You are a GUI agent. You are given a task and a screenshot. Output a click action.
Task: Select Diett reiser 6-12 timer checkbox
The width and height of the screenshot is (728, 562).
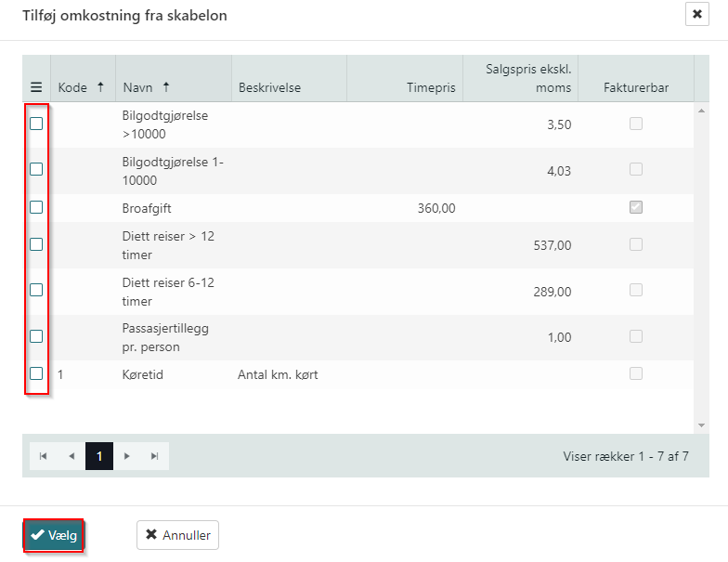(36, 290)
